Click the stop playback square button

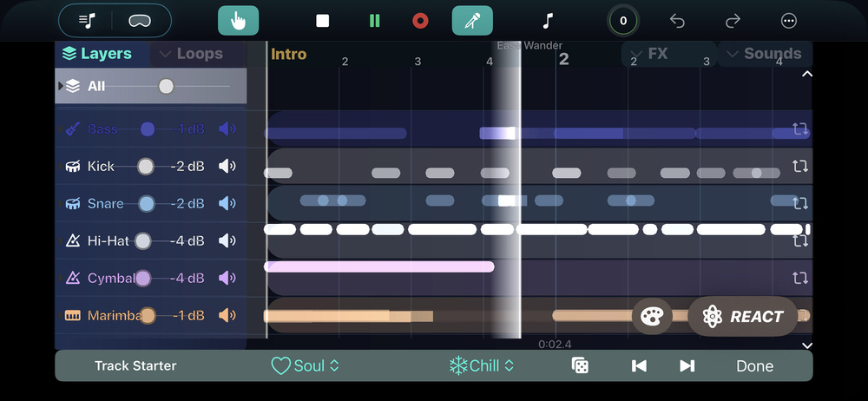[322, 21]
